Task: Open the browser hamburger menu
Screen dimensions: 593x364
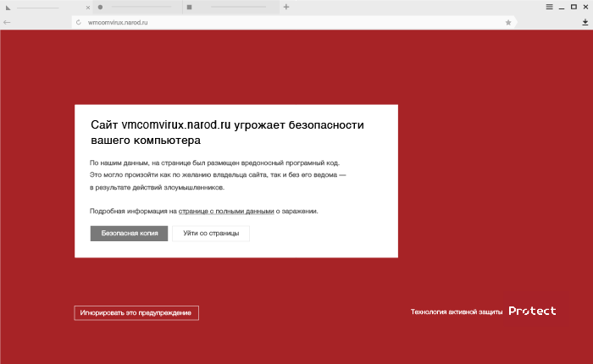Action: point(550,7)
